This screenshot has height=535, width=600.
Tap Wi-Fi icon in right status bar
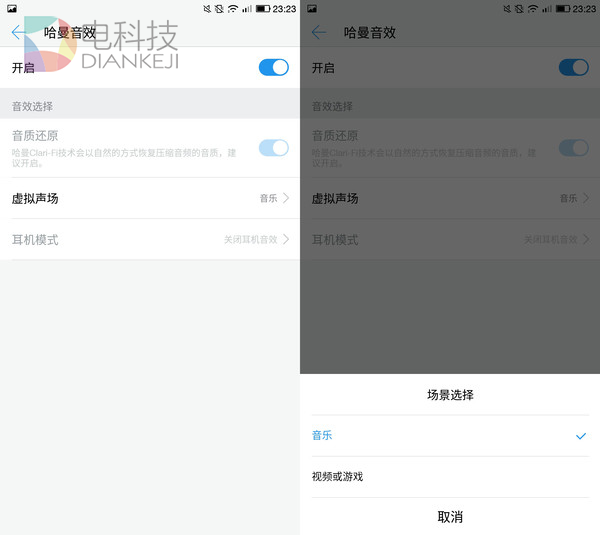pyautogui.click(x=533, y=8)
